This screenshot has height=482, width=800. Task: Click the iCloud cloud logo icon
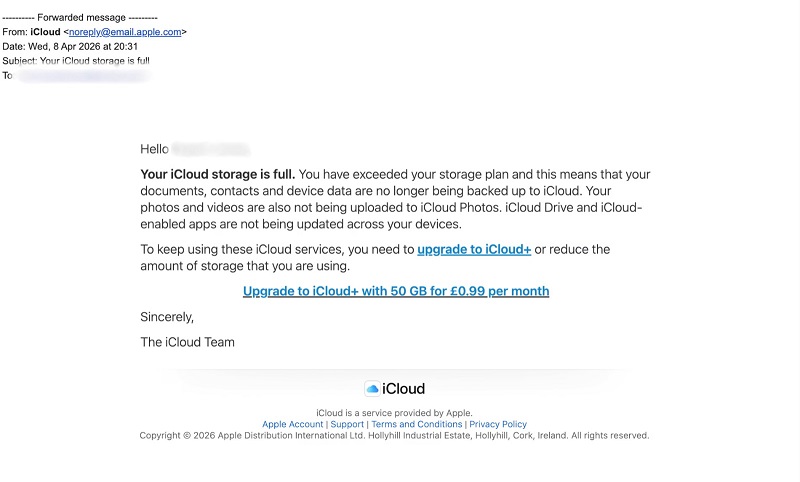click(x=372, y=389)
